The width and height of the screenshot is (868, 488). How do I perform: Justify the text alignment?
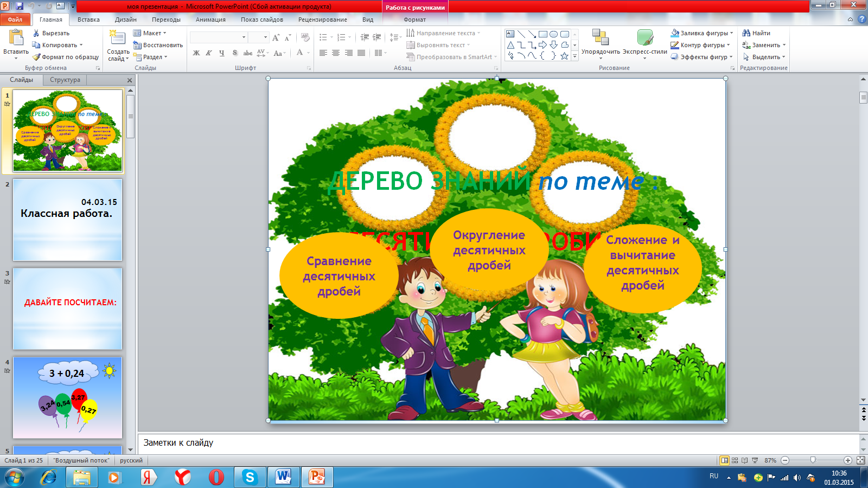pos(361,53)
